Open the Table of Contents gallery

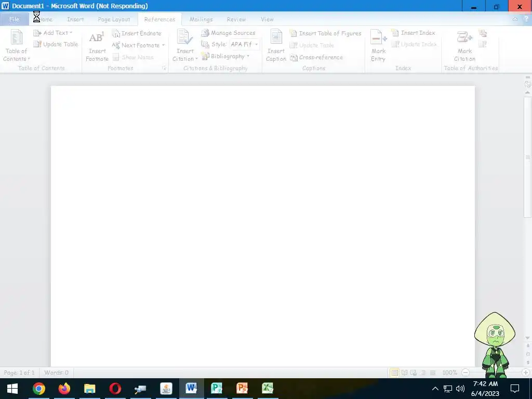click(x=16, y=46)
